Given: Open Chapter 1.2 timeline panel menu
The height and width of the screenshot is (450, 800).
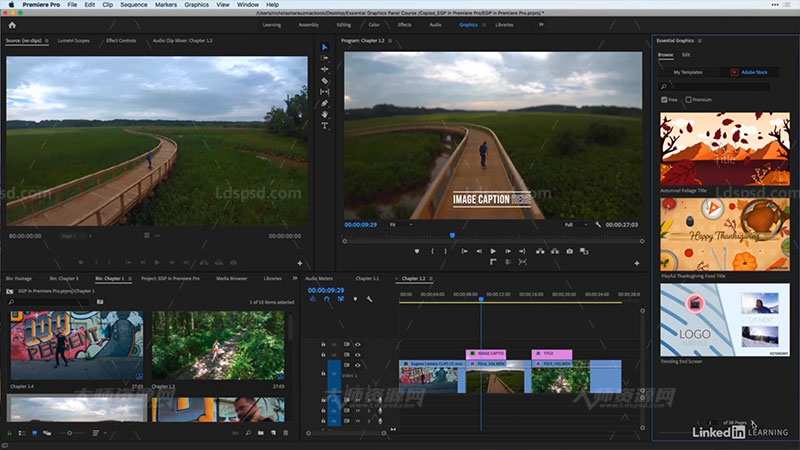Looking at the screenshot, I should (431, 279).
